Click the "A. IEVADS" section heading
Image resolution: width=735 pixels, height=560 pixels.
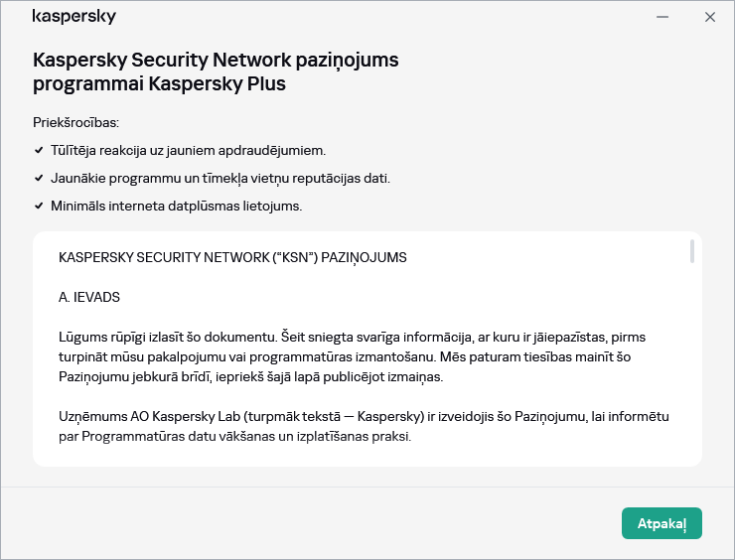pos(89,297)
